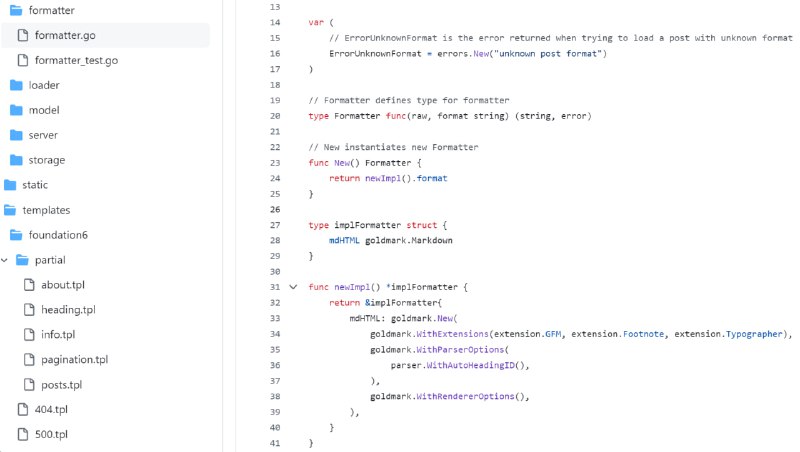This screenshot has width=800, height=452.
Task: Click line number 14
Action: [x=275, y=22]
